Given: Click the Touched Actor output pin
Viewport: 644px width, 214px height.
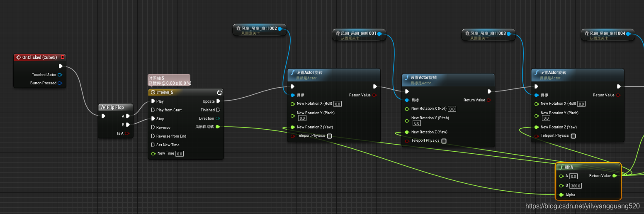Looking at the screenshot, I should pyautogui.click(x=60, y=75).
